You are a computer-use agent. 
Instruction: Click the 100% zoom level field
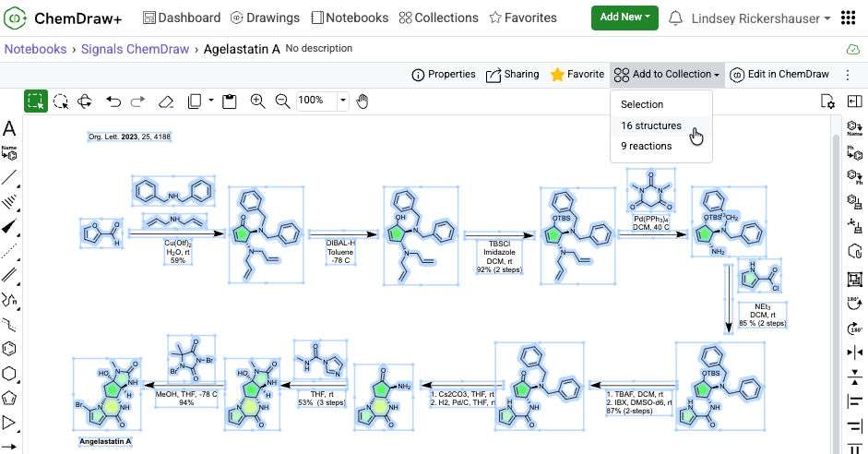pyautogui.click(x=316, y=101)
